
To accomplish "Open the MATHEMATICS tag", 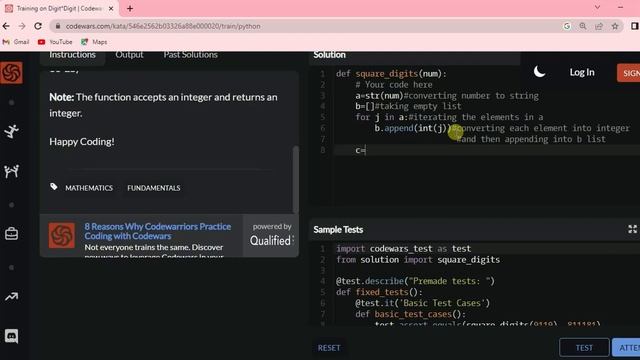I will tap(89, 188).
